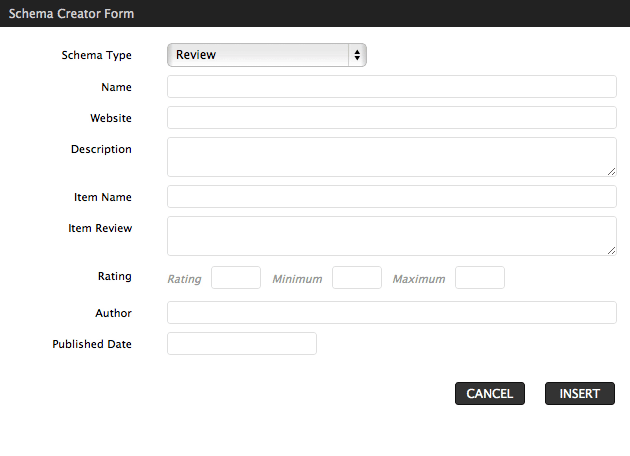Click the Schema Creator Form title bar

315,13
